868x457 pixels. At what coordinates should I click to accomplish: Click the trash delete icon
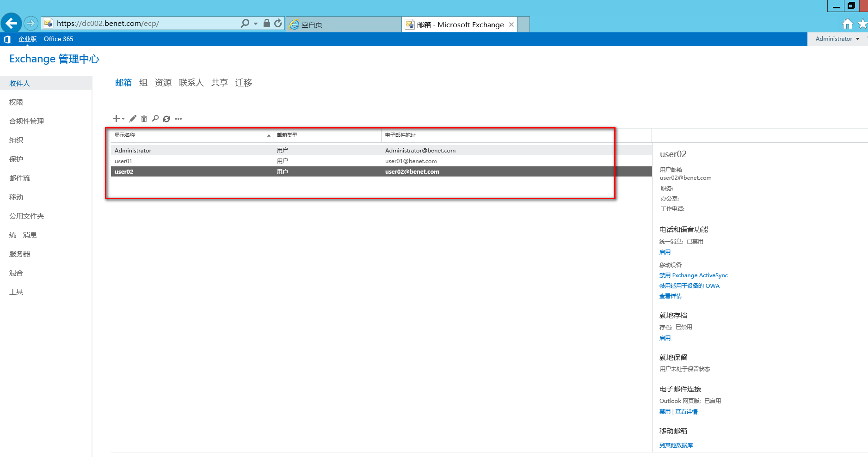[x=144, y=119]
